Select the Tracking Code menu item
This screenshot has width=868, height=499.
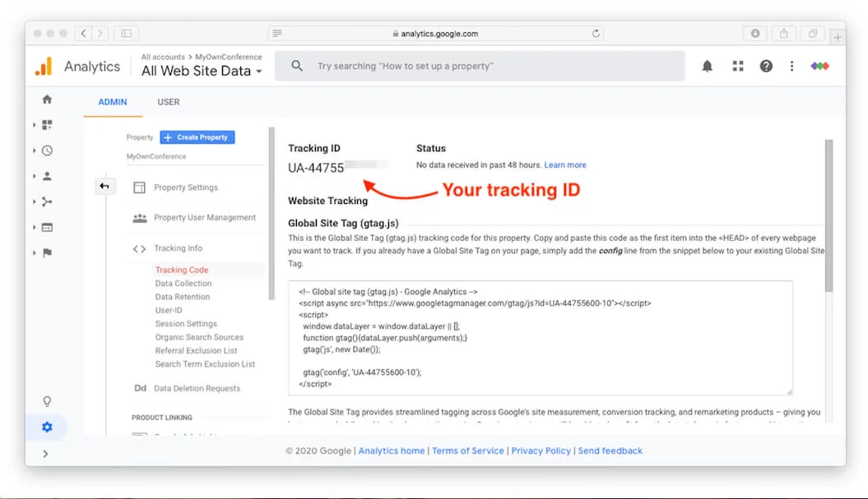tap(182, 269)
